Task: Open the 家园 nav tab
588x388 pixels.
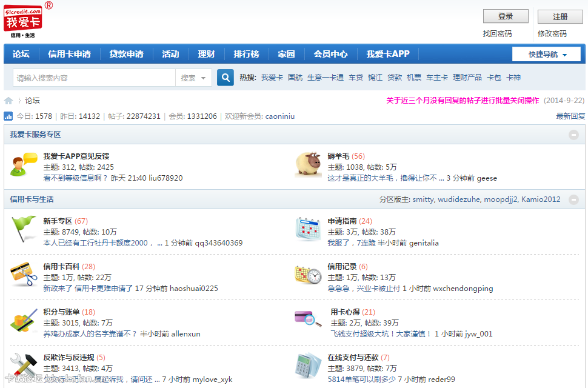Action: point(287,54)
